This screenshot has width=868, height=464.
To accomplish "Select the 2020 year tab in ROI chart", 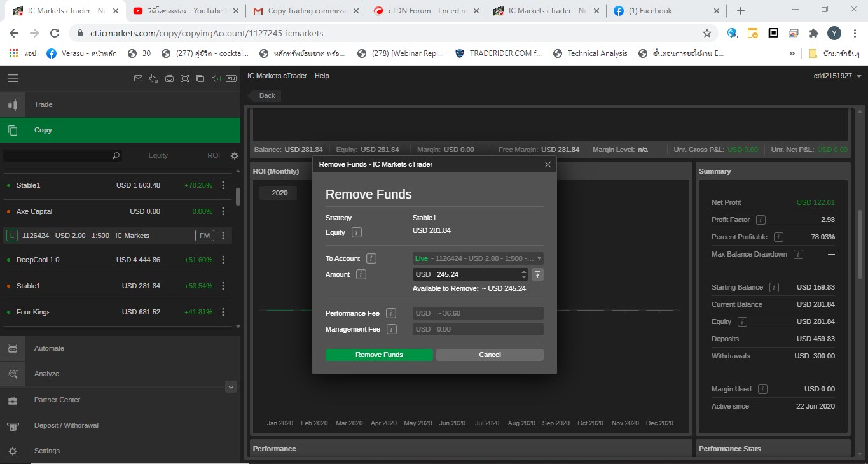I will click(279, 193).
